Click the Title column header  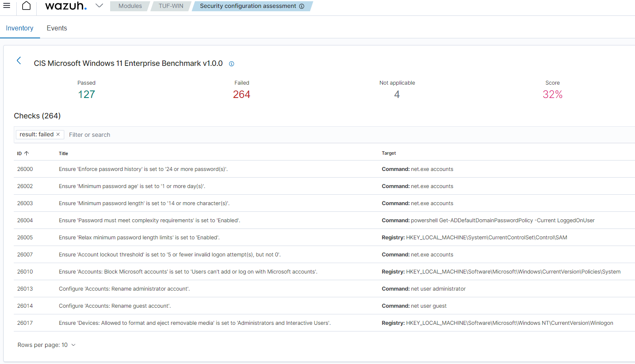[63, 153]
